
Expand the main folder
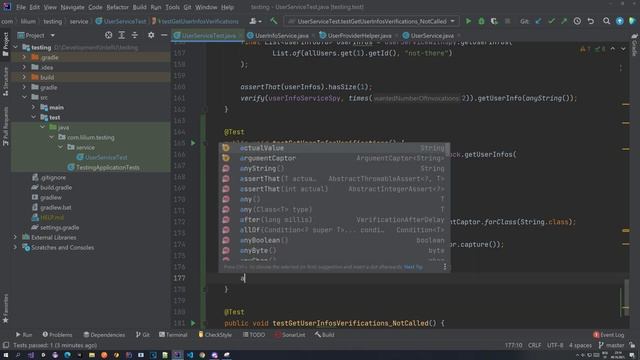coord(33,107)
